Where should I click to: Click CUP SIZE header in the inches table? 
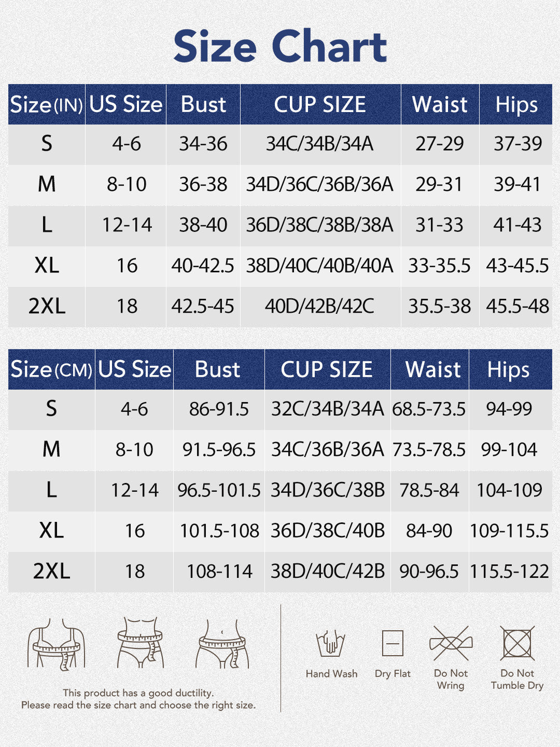point(320,105)
